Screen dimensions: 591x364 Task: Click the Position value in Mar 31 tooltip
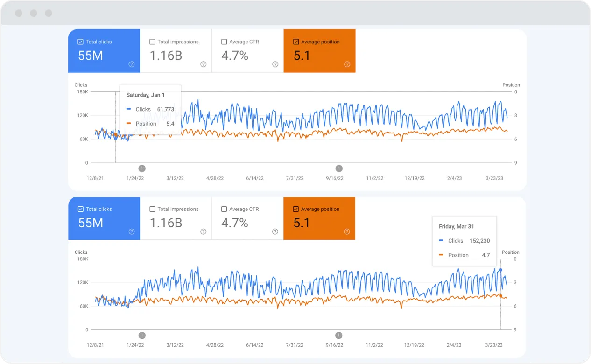coord(486,255)
